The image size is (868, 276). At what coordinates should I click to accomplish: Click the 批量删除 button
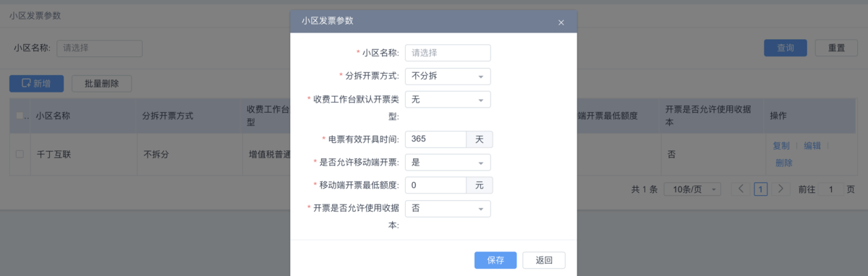click(x=102, y=83)
